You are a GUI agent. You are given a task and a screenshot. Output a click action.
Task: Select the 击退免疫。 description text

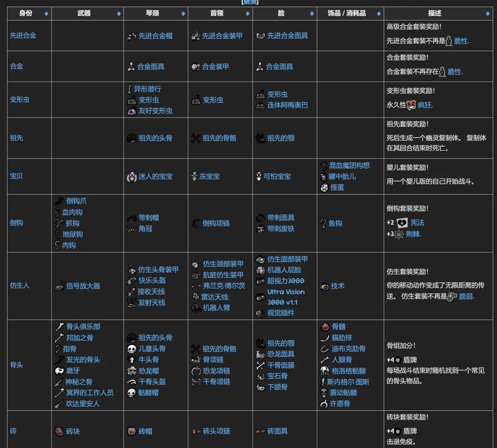(401, 442)
